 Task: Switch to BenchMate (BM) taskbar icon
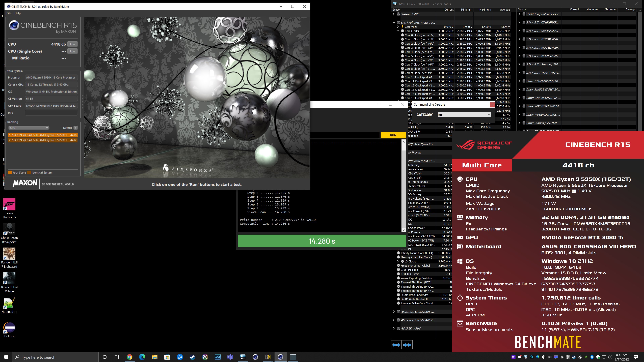pos(268,357)
